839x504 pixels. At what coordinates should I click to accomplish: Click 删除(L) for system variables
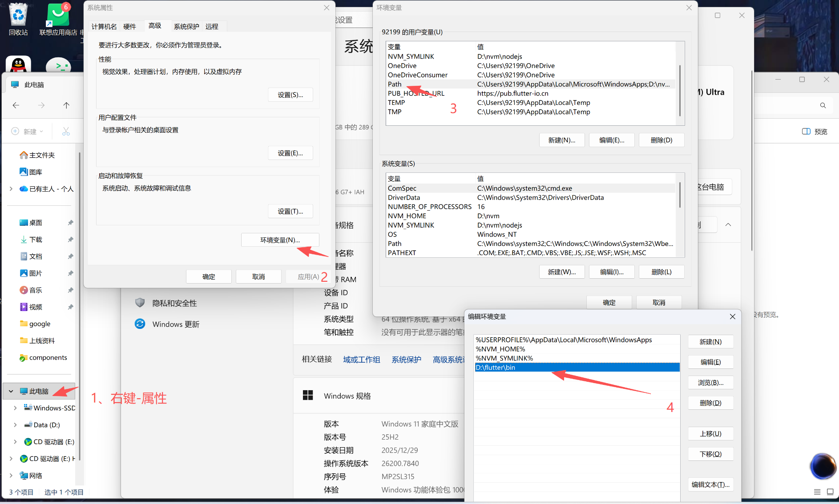pos(662,272)
